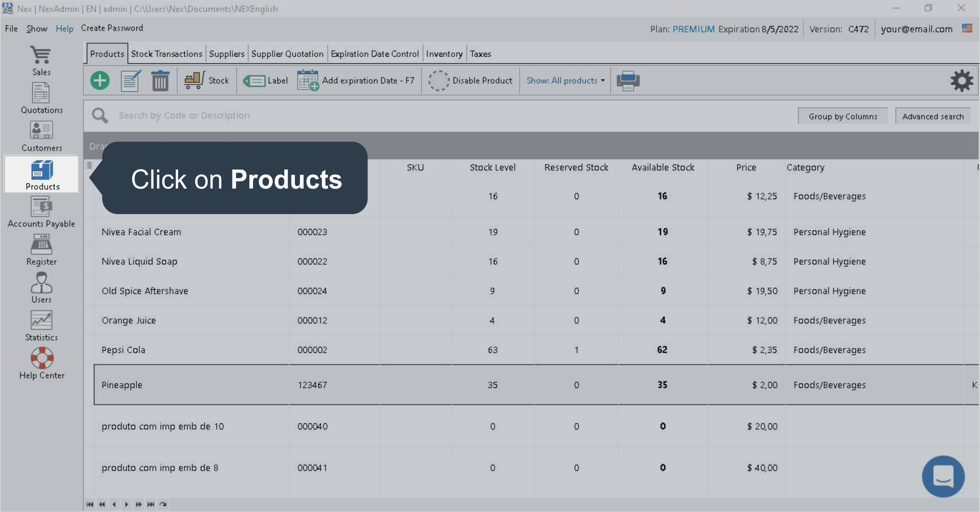The width and height of the screenshot is (980, 512).
Task: Click the printer icon in toolbar
Action: click(628, 81)
